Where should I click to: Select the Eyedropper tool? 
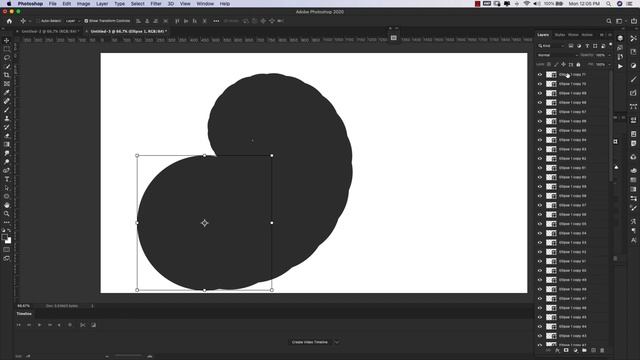point(7,92)
